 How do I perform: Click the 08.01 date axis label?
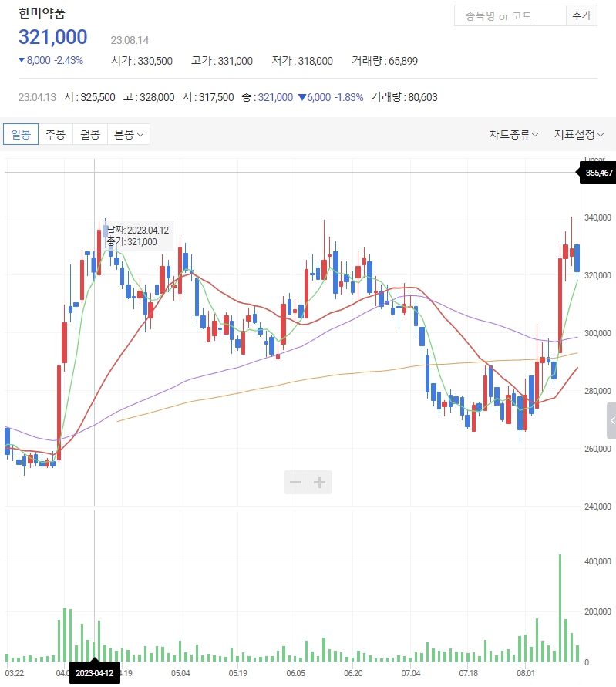(526, 673)
